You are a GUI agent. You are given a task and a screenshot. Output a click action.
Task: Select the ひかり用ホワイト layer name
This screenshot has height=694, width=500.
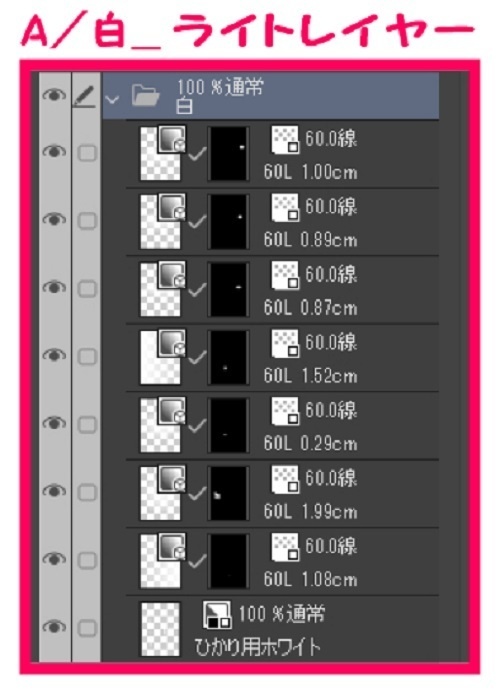(x=257, y=648)
